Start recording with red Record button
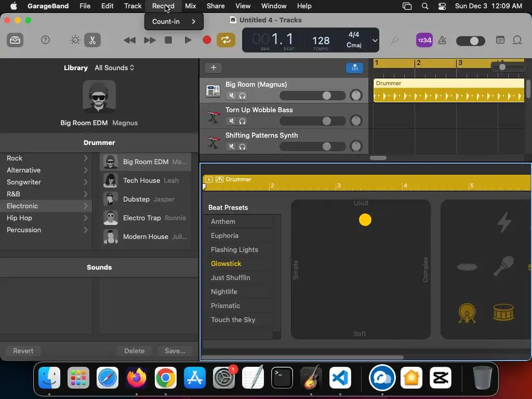The height and width of the screenshot is (399, 532). 207,40
